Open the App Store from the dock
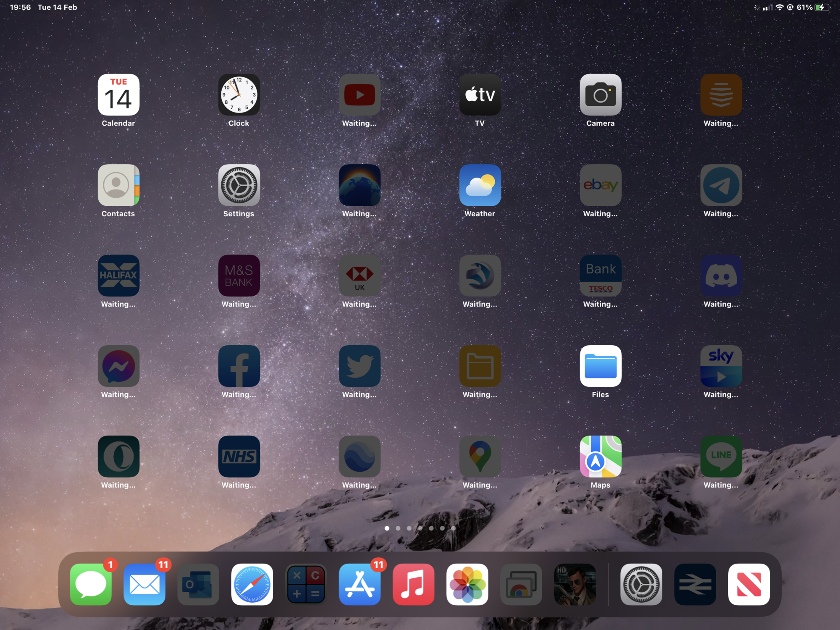 (360, 584)
